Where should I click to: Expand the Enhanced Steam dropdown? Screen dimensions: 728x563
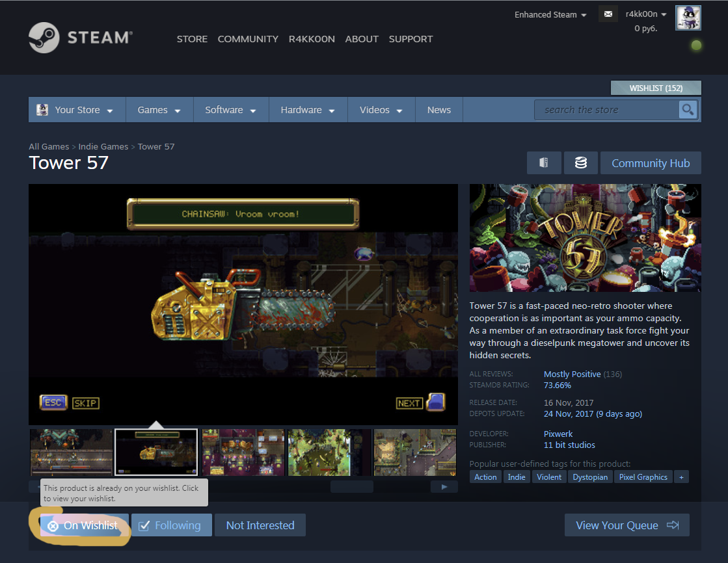[x=550, y=15]
